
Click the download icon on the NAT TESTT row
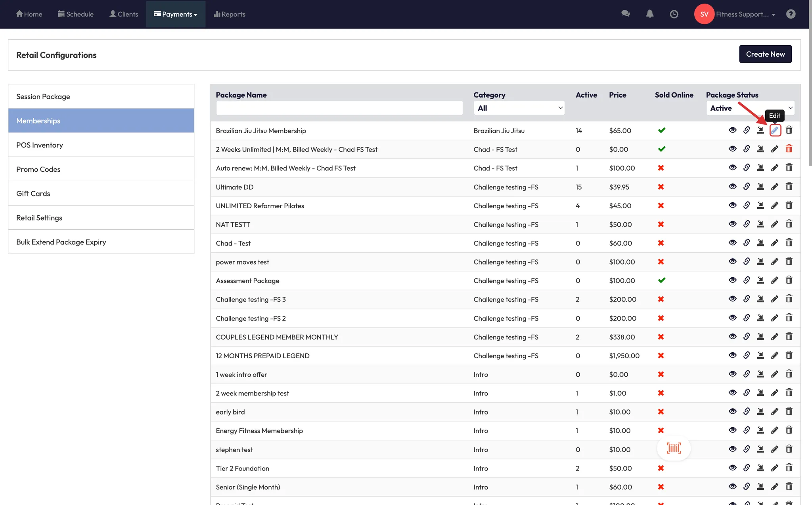click(x=760, y=224)
